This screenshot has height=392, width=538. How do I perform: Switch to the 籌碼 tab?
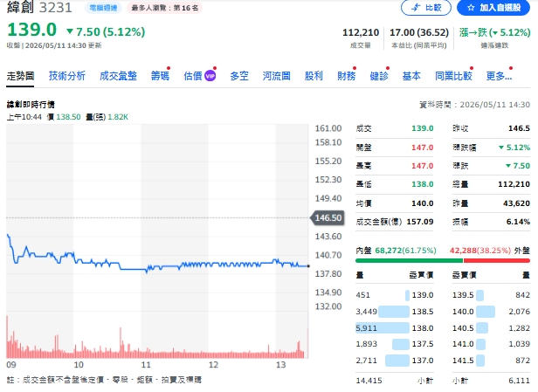(x=160, y=76)
